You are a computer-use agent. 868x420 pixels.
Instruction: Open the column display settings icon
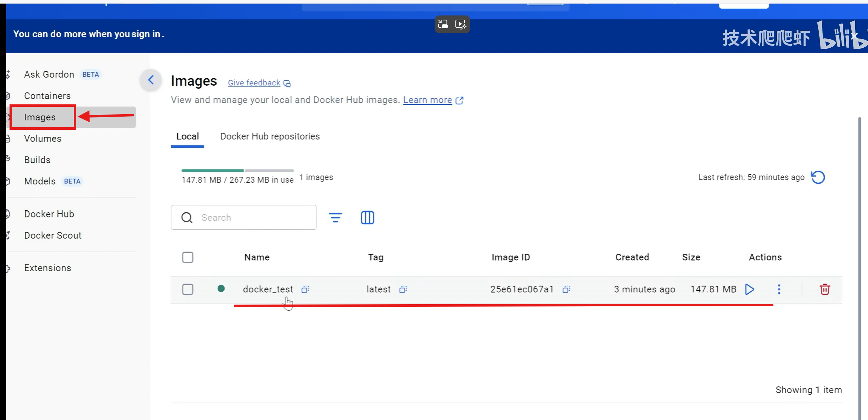coord(367,217)
